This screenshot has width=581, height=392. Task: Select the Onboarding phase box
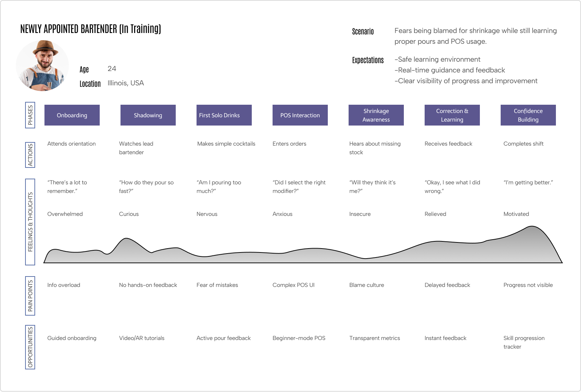tap(72, 115)
